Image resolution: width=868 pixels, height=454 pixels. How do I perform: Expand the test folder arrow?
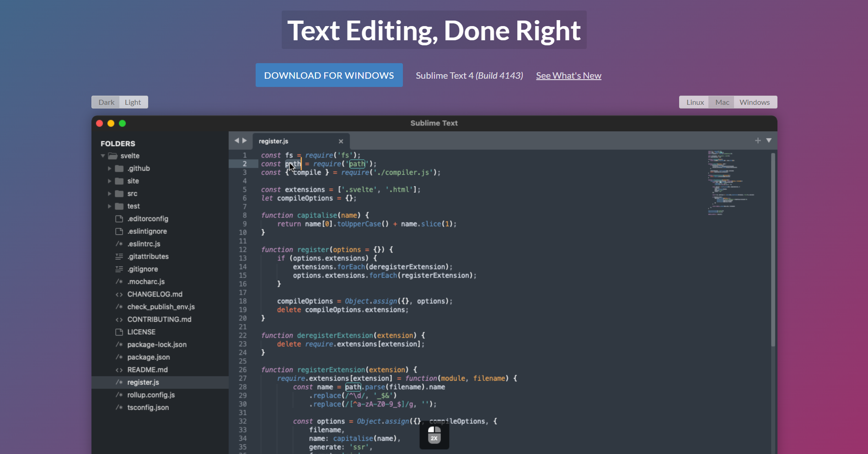point(109,206)
